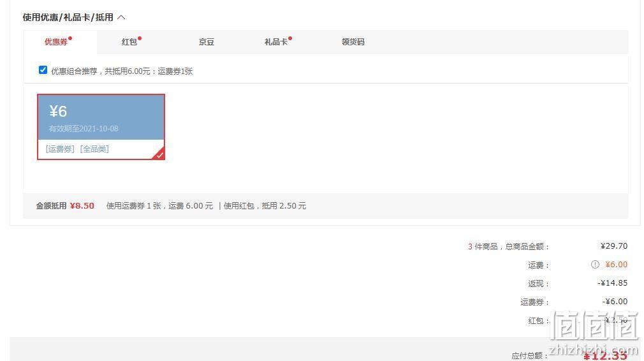Viewport: 644px width, 361px height.
Task: Uncheck the 优惠组合推荐 checkbox
Action: [x=43, y=70]
